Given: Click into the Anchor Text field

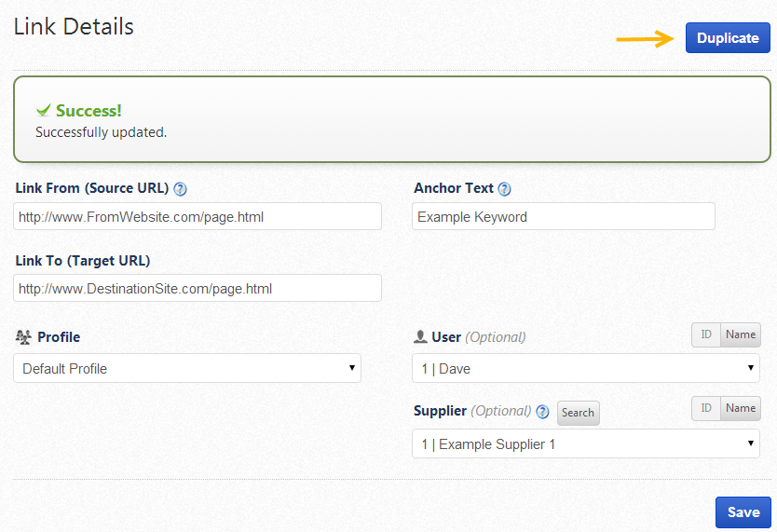Looking at the screenshot, I should tap(563, 216).
